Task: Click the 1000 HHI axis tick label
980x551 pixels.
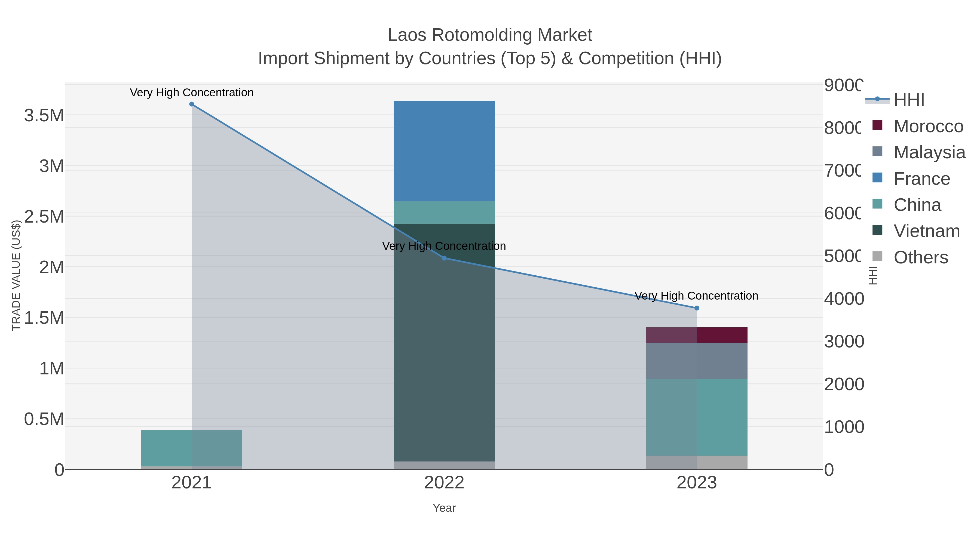Action: coord(844,427)
